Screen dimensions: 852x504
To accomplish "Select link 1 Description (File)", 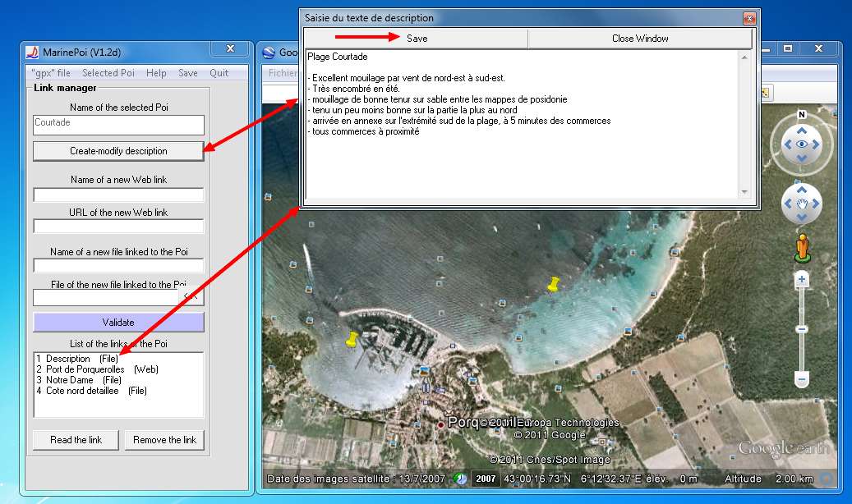I will [77, 359].
